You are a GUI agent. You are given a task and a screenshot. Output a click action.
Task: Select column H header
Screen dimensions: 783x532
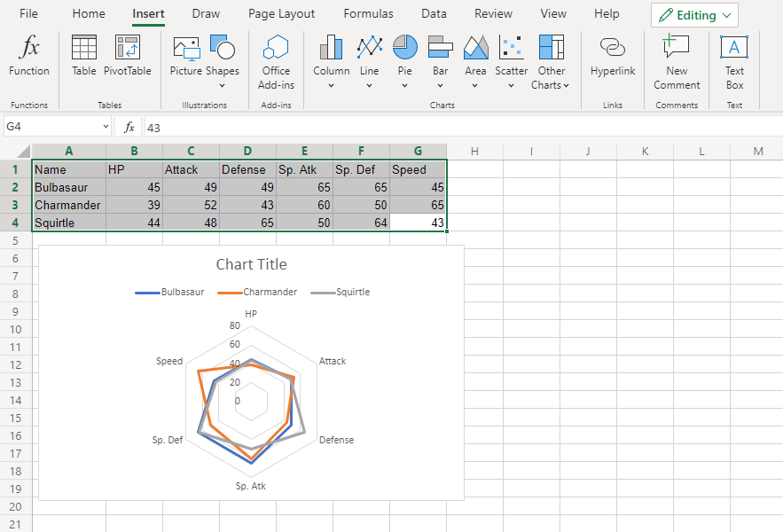474,151
